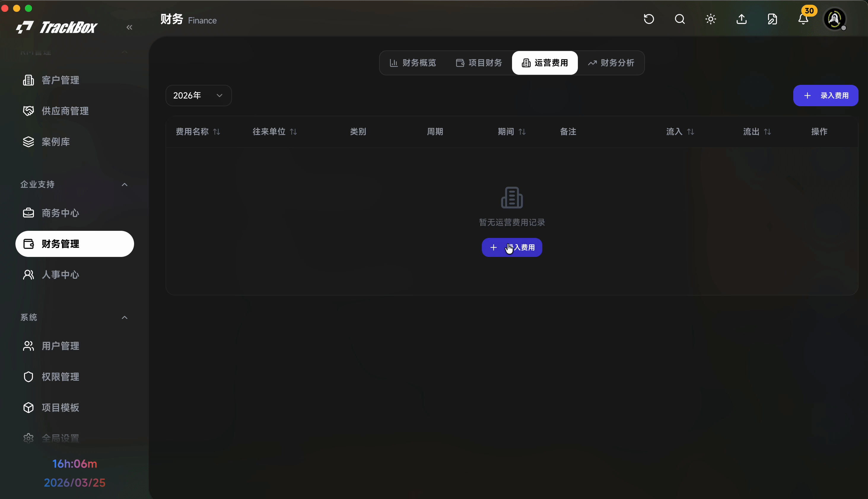
Task: Click the 备注 column header
Action: tap(568, 132)
